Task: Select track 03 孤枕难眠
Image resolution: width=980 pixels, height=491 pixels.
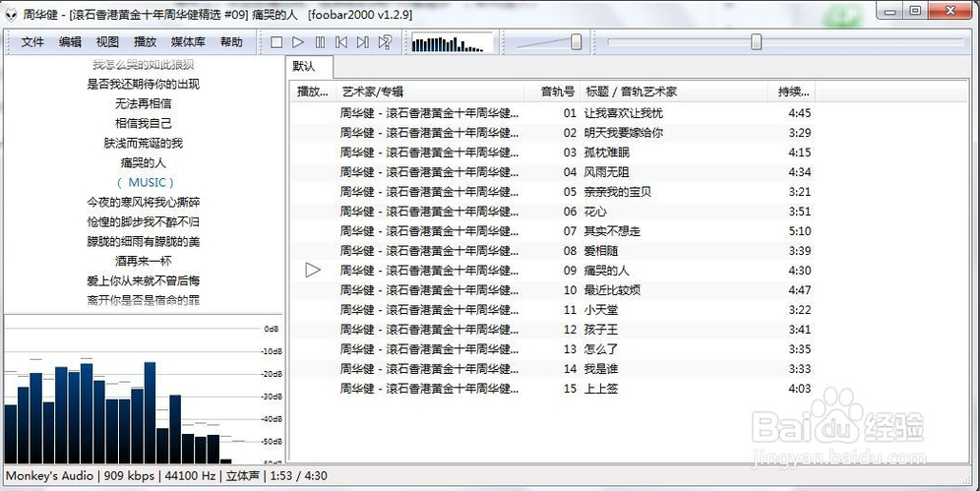Action: pos(553,153)
